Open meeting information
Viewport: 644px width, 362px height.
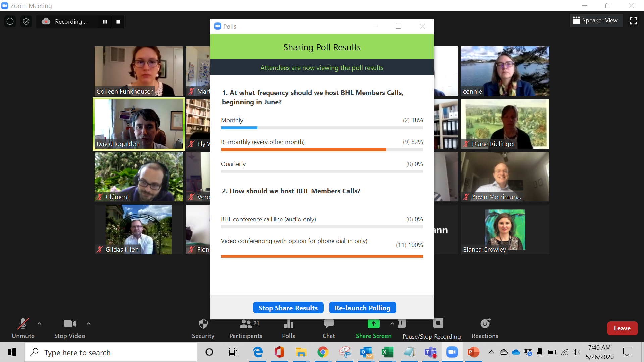pos(10,21)
